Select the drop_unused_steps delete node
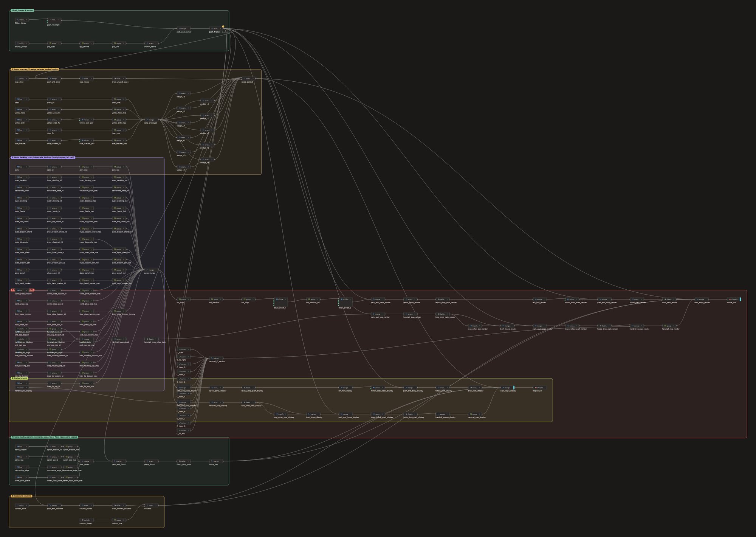Viewport: 756px width, 537px height. (x=119, y=79)
